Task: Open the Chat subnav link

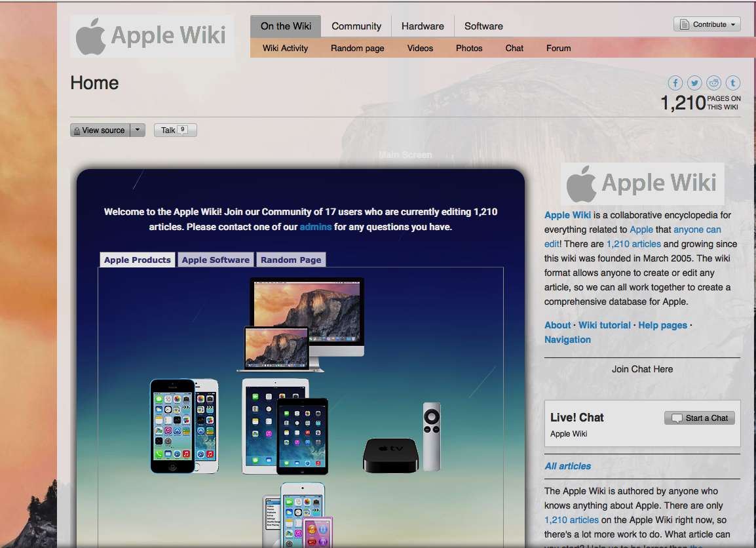Action: point(514,49)
